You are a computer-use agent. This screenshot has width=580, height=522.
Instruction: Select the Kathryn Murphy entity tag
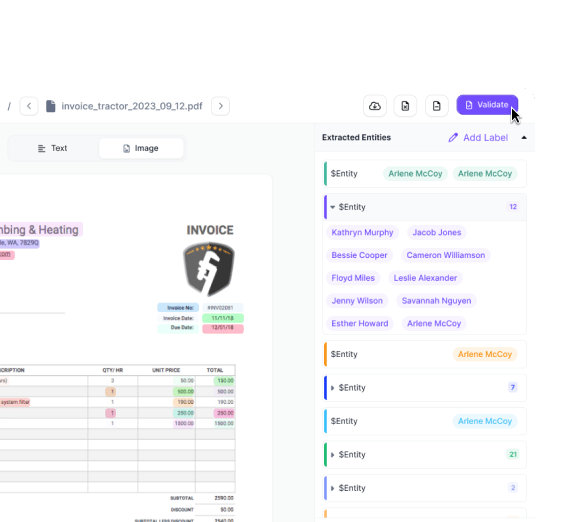(x=362, y=232)
